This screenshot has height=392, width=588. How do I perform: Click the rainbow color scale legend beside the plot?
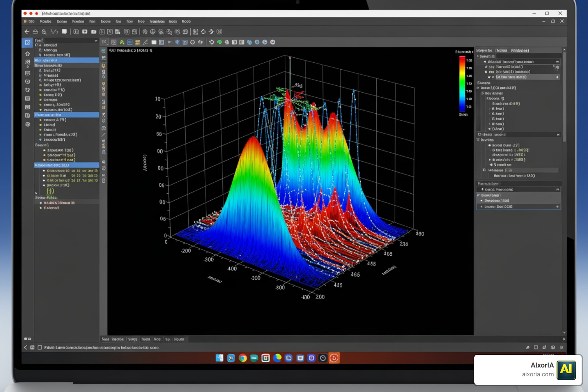462,84
